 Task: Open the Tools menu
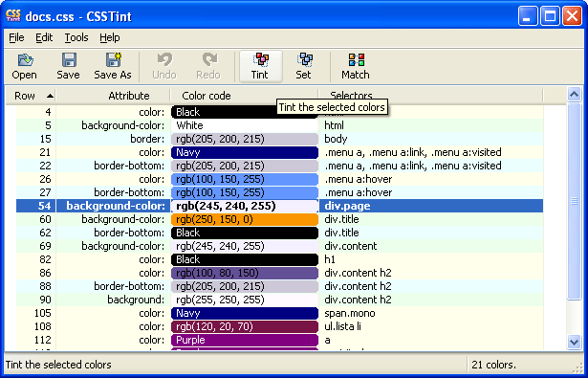coord(76,37)
